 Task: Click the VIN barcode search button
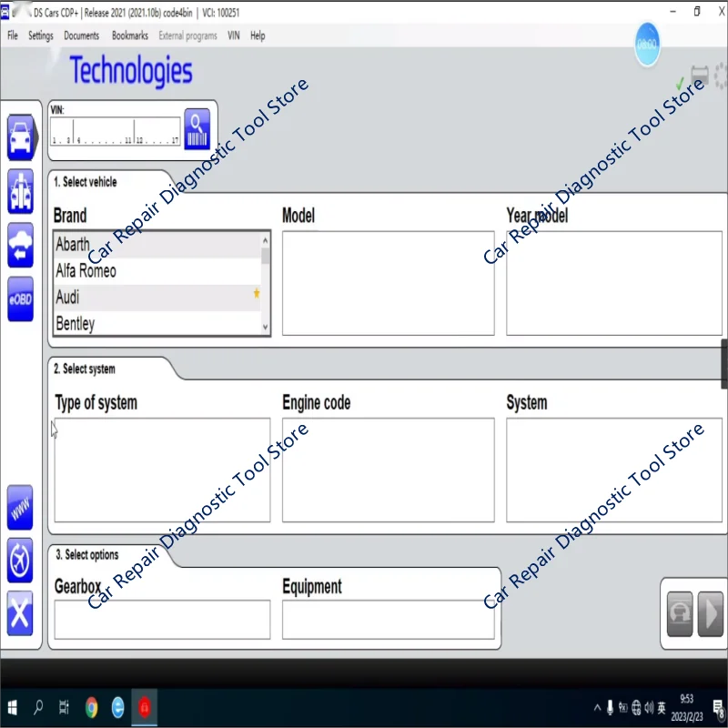(197, 129)
